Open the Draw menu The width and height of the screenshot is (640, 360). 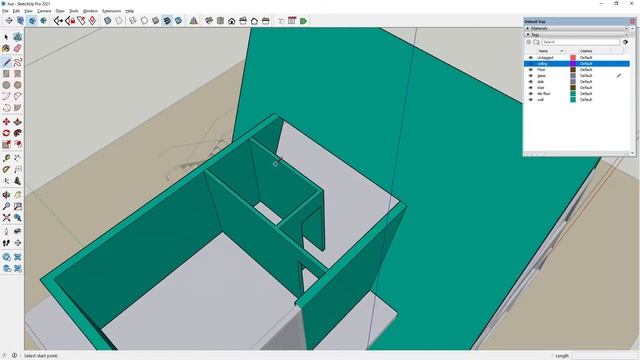[60, 11]
